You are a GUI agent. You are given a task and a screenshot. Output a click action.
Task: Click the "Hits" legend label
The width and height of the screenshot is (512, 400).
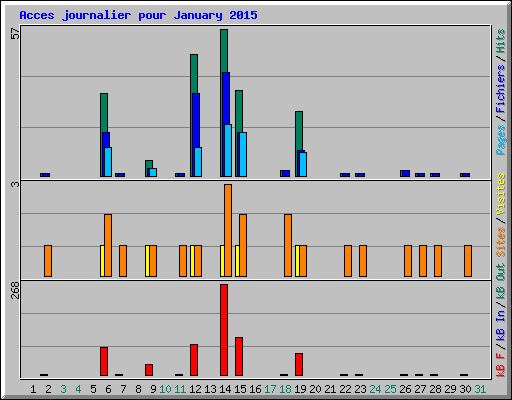click(500, 41)
